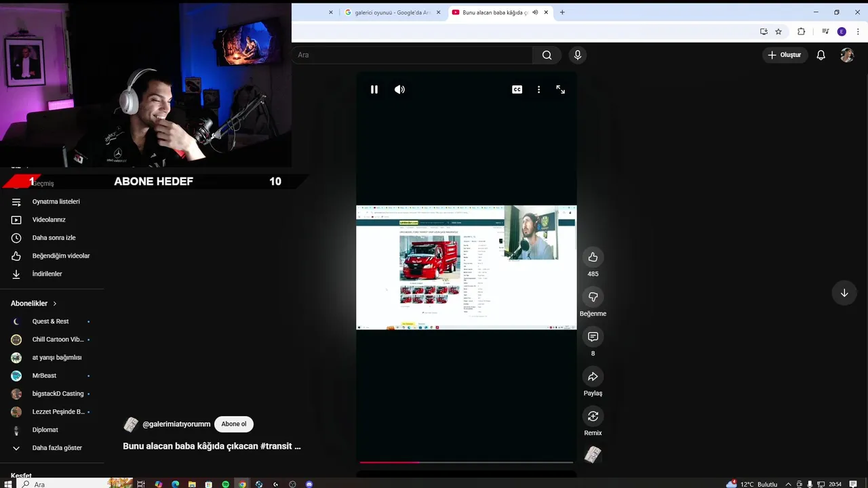Screen dimensions: 868x488
Task: Open Diplomat subscription channel
Action: coord(53,430)
